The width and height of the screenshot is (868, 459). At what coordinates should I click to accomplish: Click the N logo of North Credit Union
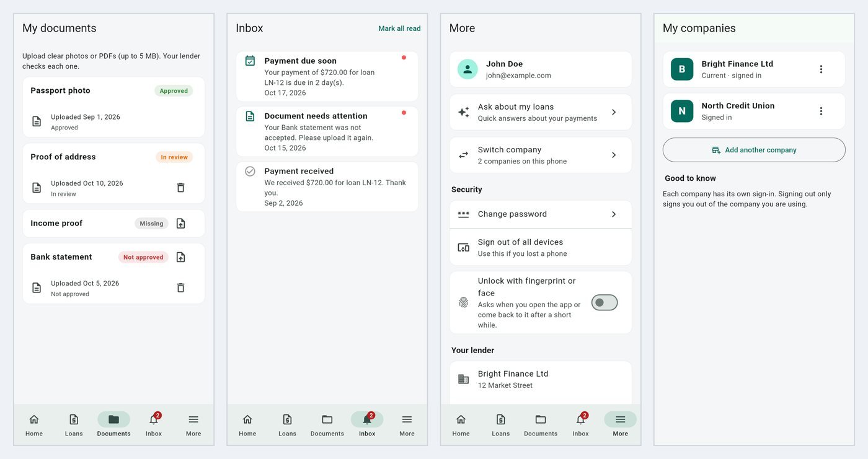pos(682,111)
